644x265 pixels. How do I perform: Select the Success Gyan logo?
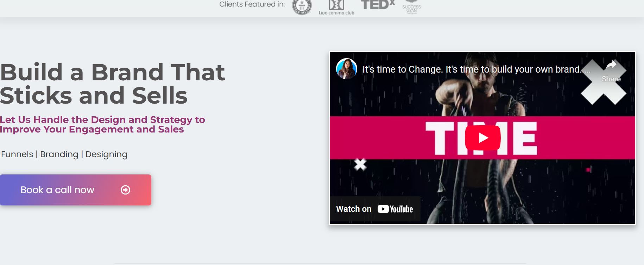(x=411, y=8)
